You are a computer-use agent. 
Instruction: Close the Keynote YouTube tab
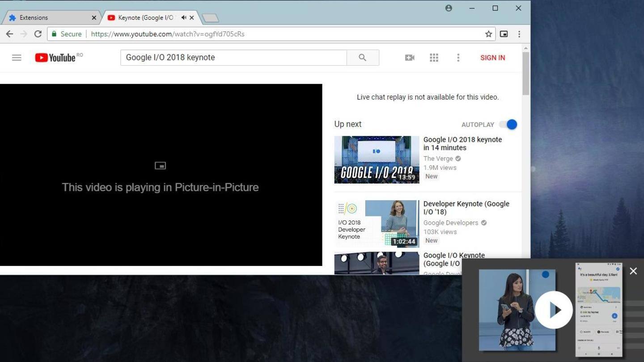click(192, 18)
